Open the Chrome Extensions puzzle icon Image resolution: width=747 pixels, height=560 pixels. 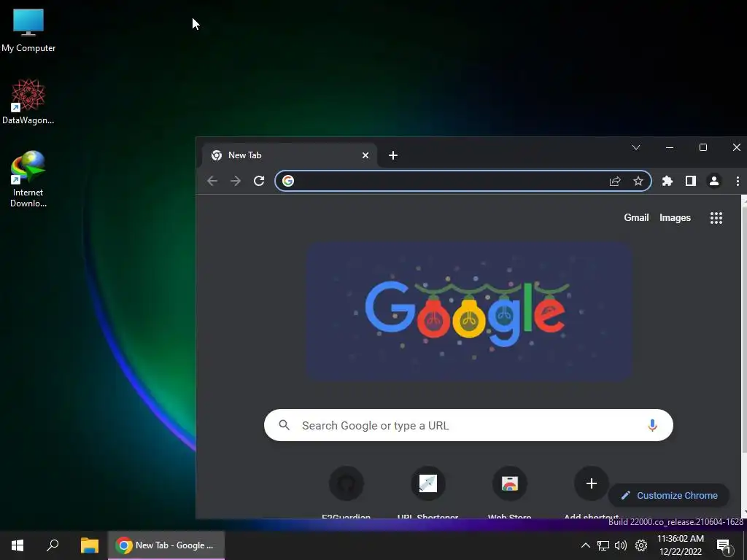point(667,181)
